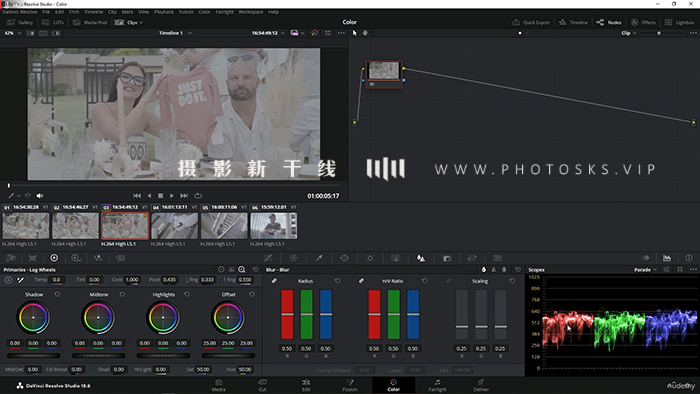The width and height of the screenshot is (700, 394).
Task: Select the hand pan tool in node editor
Action: pos(365,33)
